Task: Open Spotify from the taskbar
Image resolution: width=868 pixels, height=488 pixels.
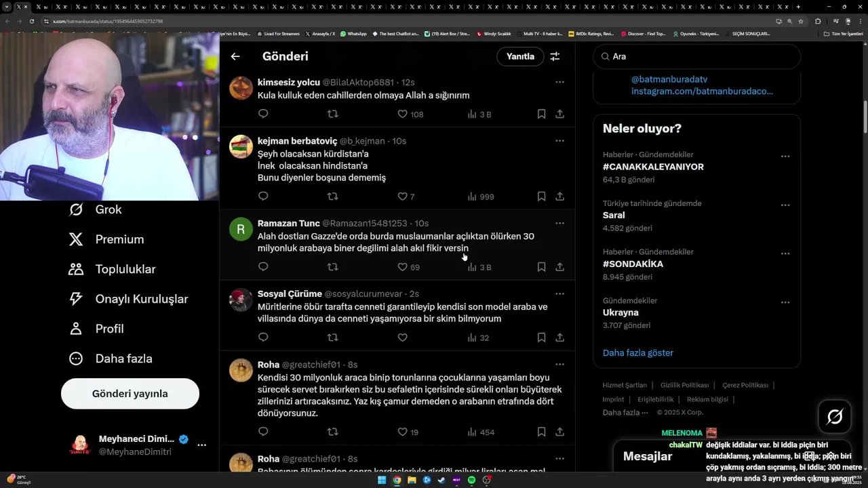Action: [471, 480]
